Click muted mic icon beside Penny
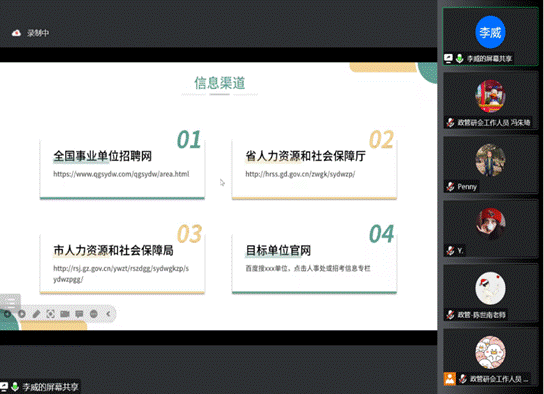Viewport: 544px width, 394px height. tap(450, 187)
